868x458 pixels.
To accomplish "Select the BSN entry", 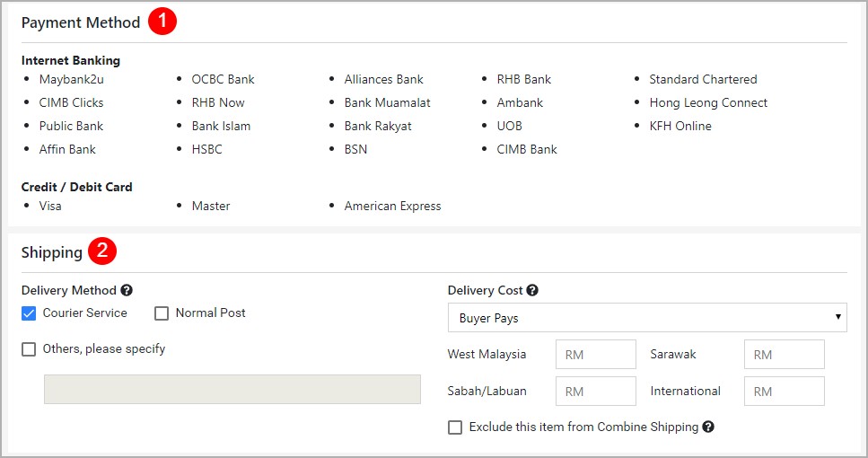I will [356, 149].
